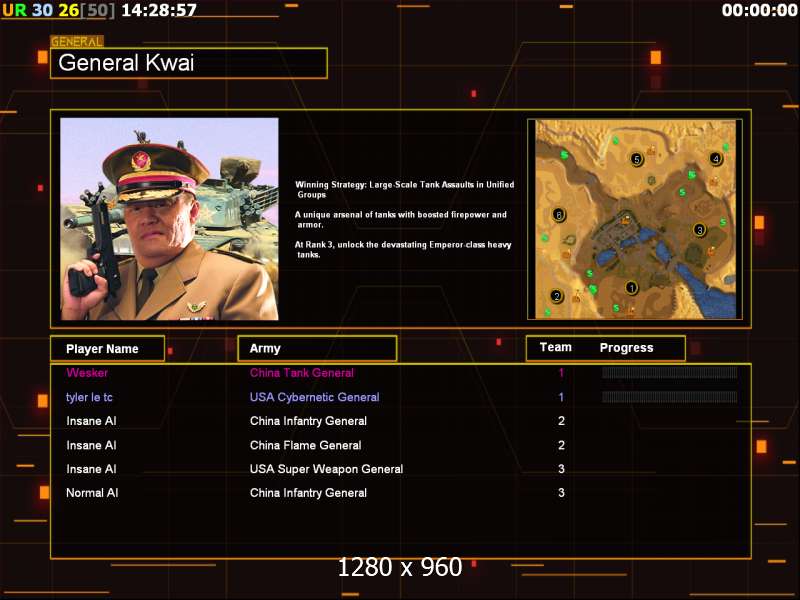Click the Army column header
800x600 pixels.
click(317, 348)
